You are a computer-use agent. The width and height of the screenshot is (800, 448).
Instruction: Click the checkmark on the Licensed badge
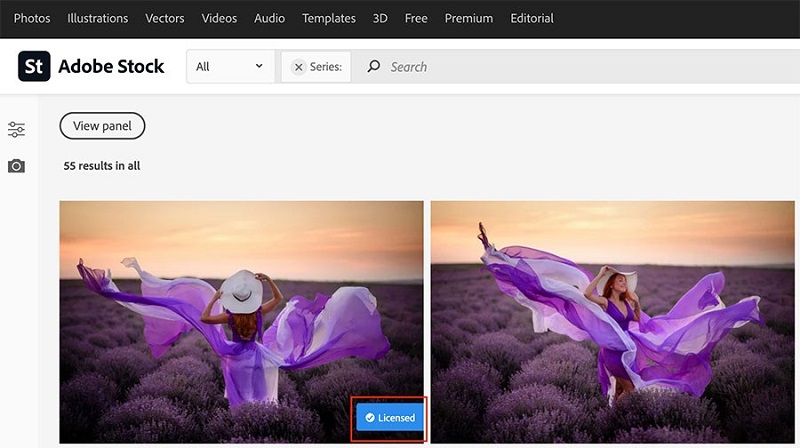pyautogui.click(x=370, y=418)
